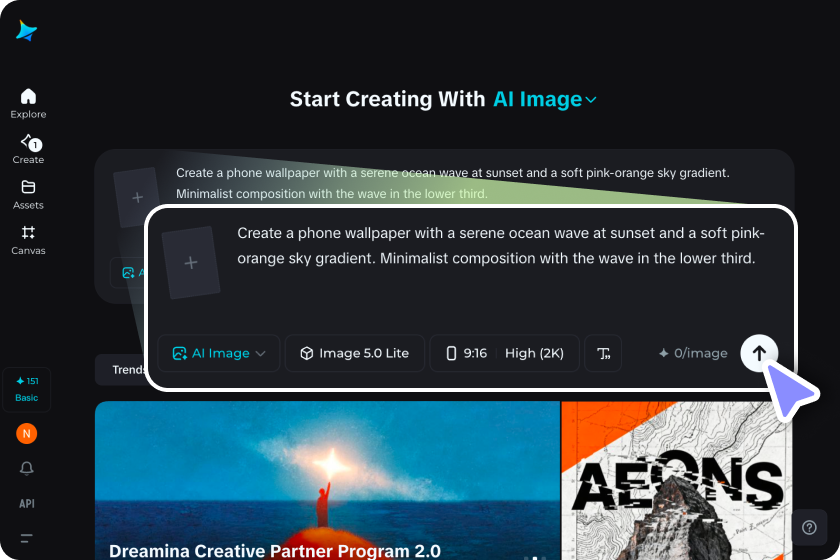Change the 9:16 High (2K) setting

[x=505, y=353]
